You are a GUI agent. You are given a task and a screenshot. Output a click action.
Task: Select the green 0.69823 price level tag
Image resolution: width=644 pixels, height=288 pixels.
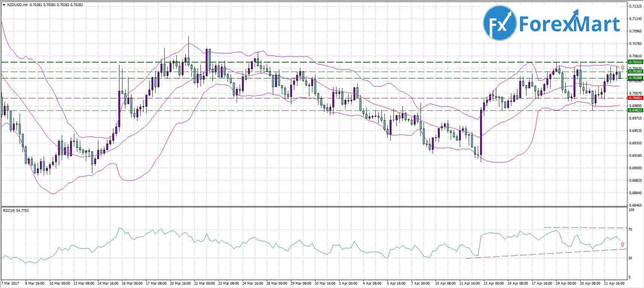point(635,110)
